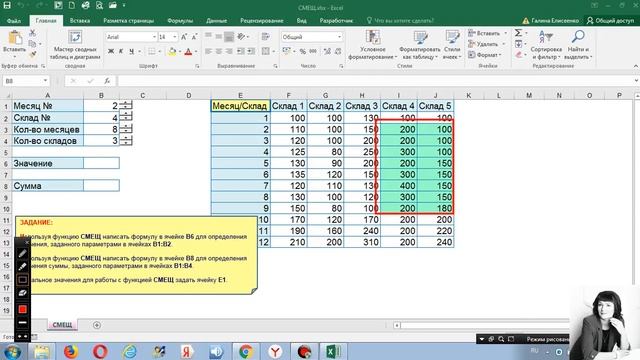Select the СМЕЩ sheet tab
The height and width of the screenshot is (360, 640).
coord(62,324)
